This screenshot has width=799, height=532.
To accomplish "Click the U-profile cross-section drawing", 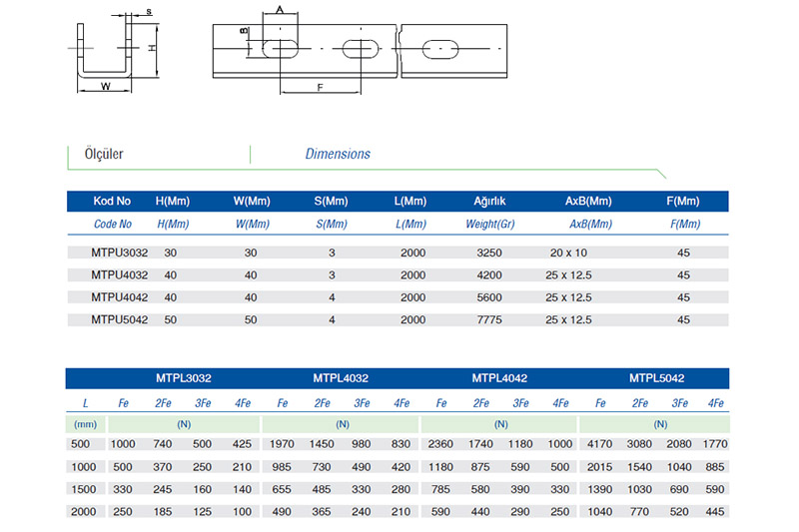I will pos(113,51).
